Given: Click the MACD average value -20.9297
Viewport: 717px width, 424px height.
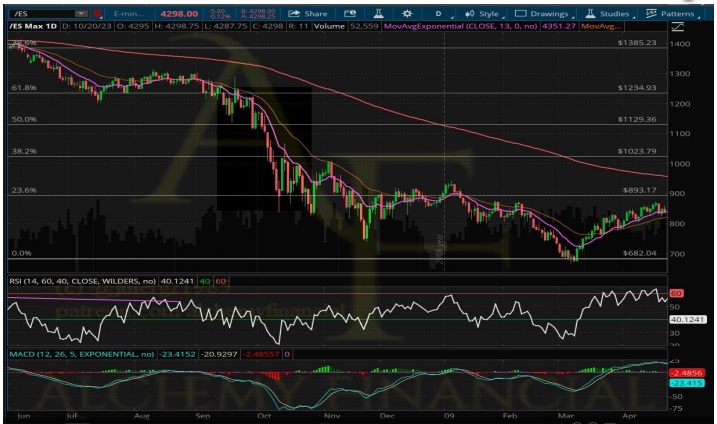Looking at the screenshot, I should (x=219, y=354).
